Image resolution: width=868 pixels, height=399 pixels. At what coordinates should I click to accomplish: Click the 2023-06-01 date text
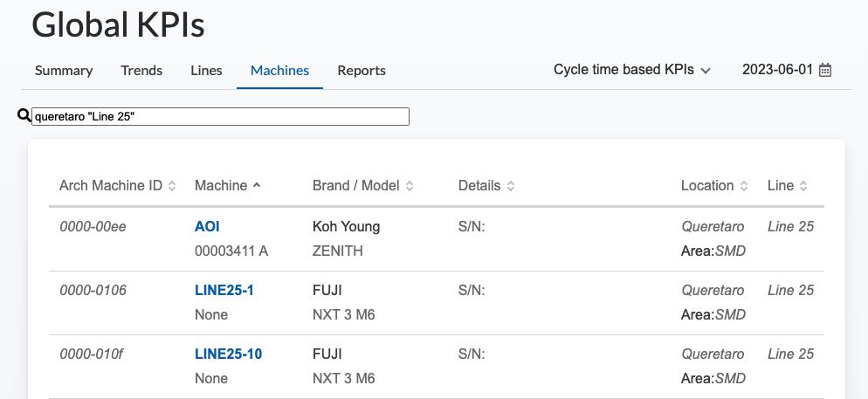(x=777, y=70)
